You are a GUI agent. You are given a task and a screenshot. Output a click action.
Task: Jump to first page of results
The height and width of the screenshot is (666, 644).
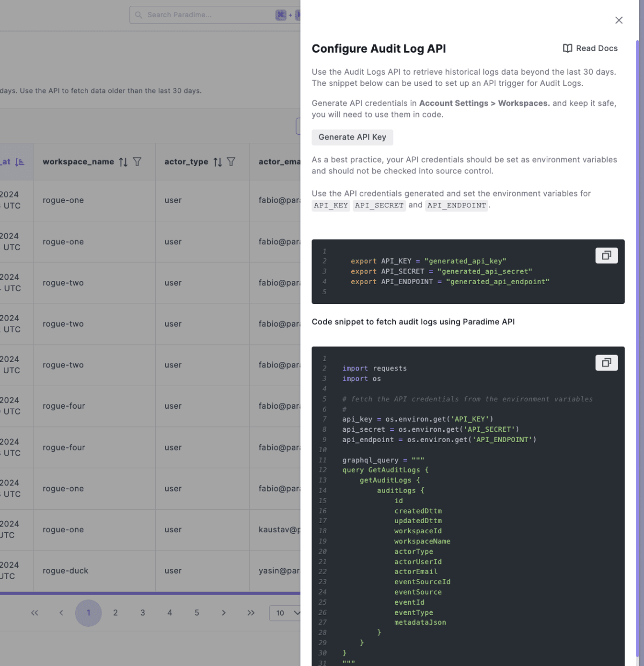(34, 613)
